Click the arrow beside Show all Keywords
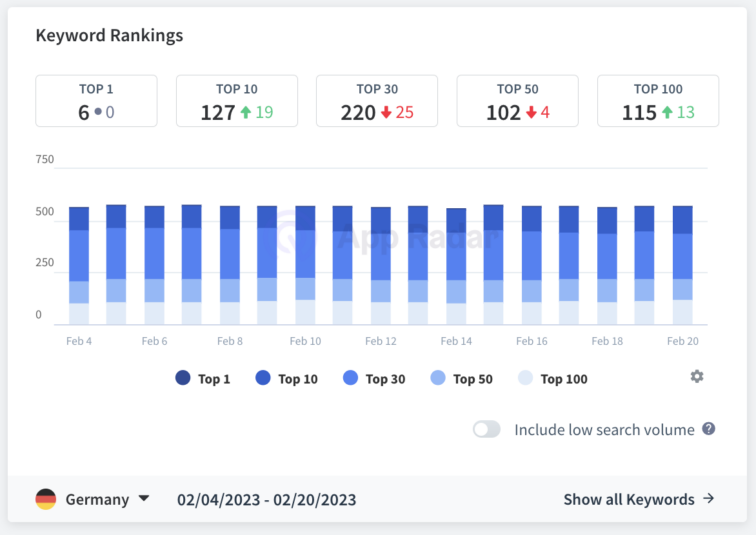Screen dimensions: 756x535 (708, 499)
